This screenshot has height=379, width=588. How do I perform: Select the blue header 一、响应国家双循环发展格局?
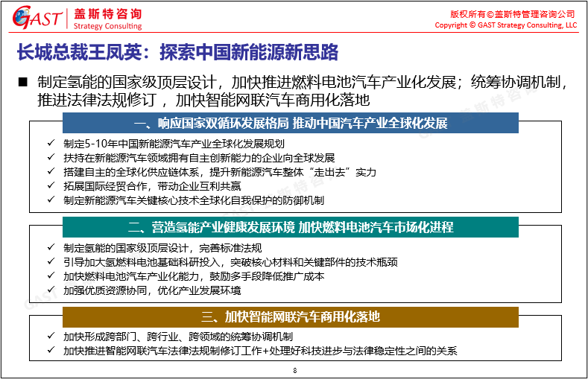tap(290, 123)
